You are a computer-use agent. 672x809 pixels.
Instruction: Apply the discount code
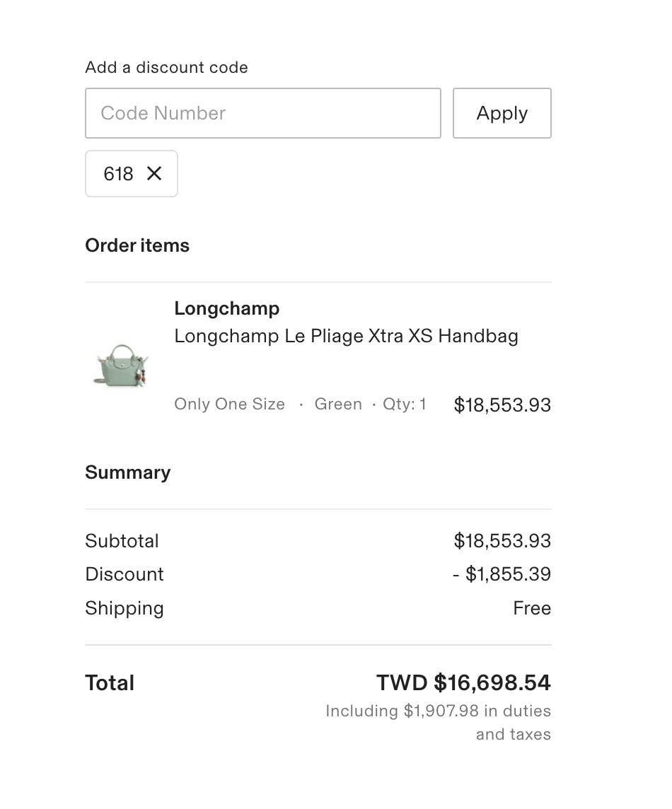[x=502, y=113]
